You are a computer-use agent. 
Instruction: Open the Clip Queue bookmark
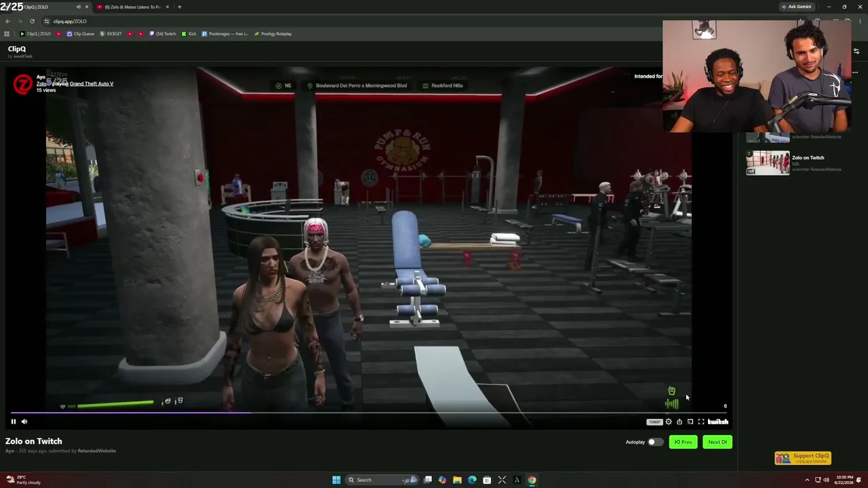[81, 34]
